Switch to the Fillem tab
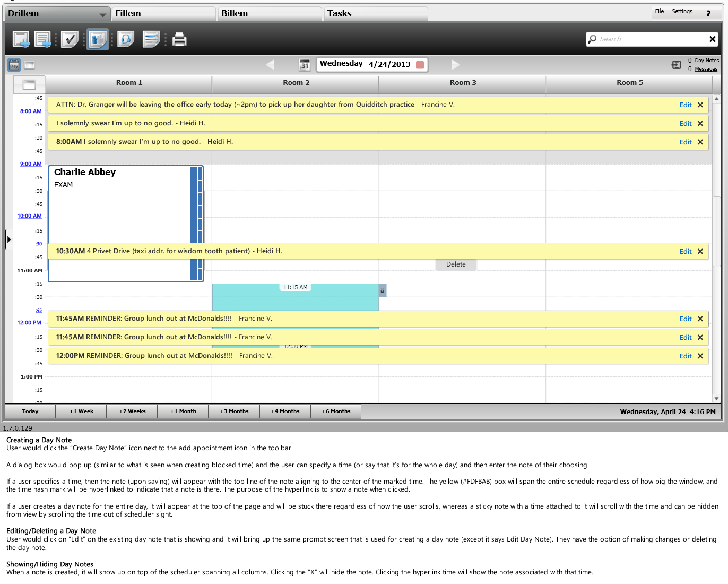 click(163, 14)
